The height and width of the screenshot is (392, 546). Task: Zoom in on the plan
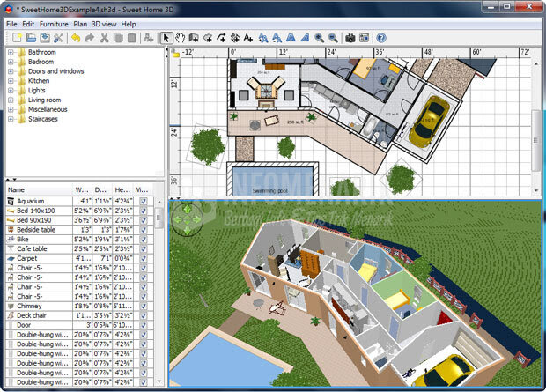click(x=320, y=38)
